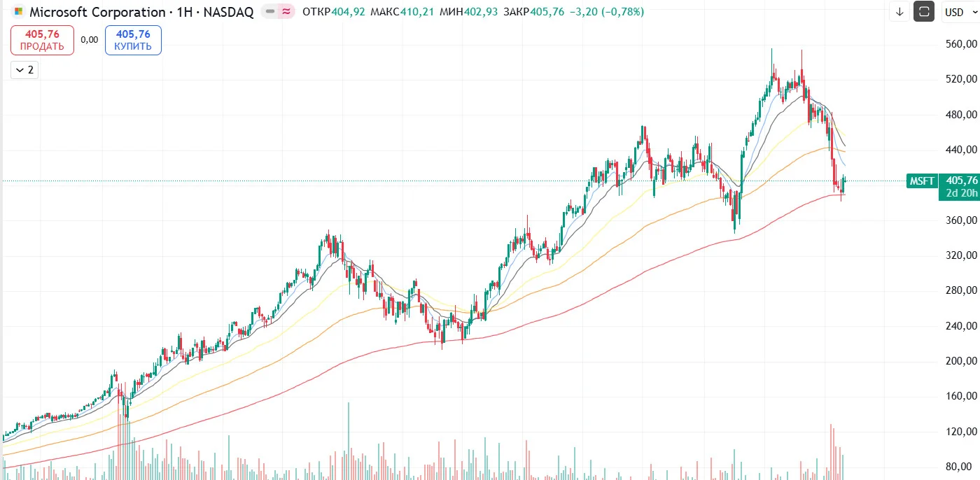Click the 240,00 price scale label

click(960, 325)
